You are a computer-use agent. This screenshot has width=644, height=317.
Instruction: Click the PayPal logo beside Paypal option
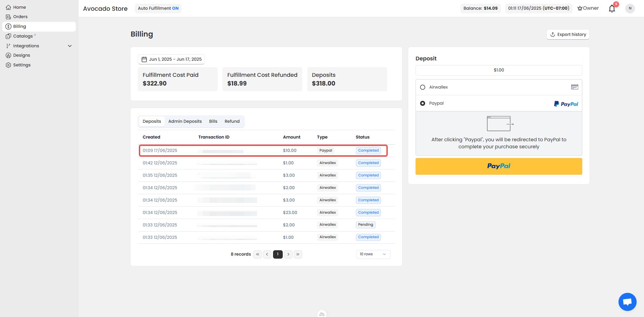point(566,104)
